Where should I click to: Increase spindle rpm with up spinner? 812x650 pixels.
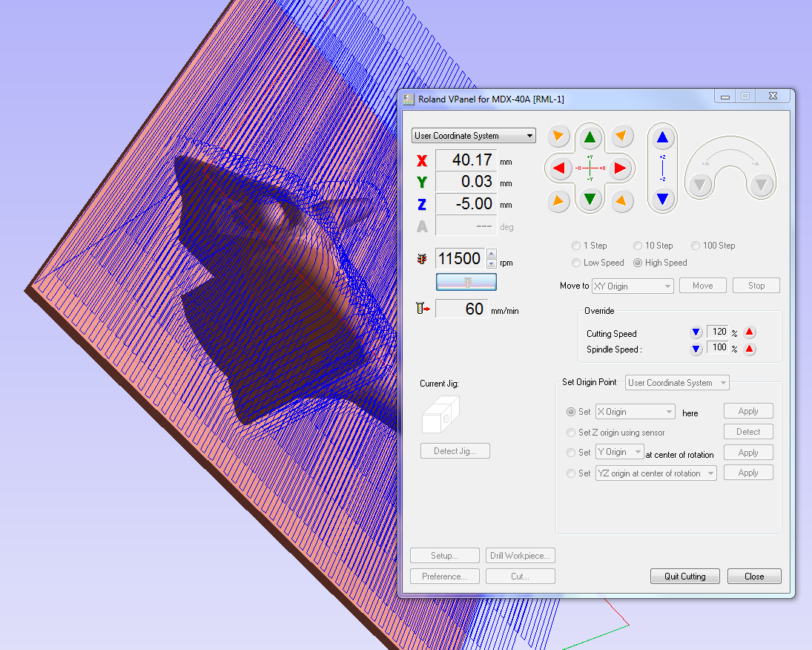pos(492,254)
